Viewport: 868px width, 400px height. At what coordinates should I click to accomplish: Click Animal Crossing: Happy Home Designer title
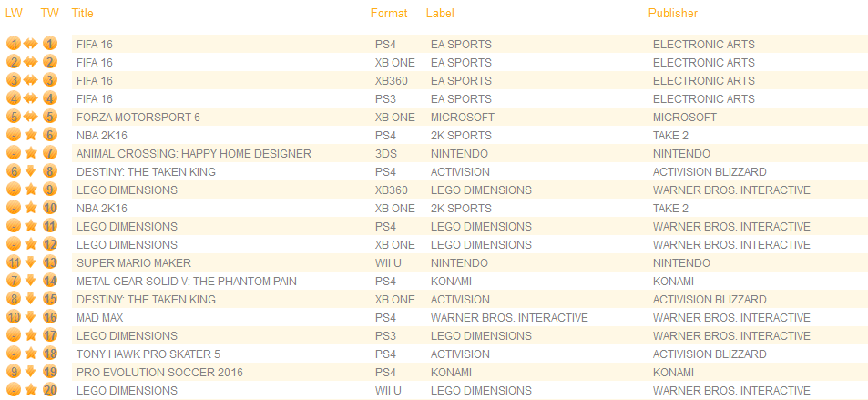pos(194,153)
